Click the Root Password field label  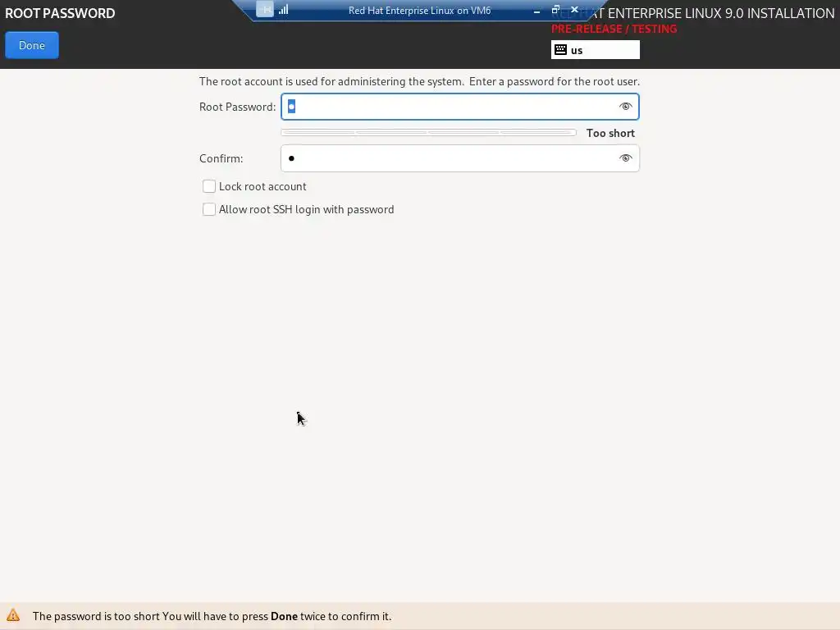tap(237, 107)
